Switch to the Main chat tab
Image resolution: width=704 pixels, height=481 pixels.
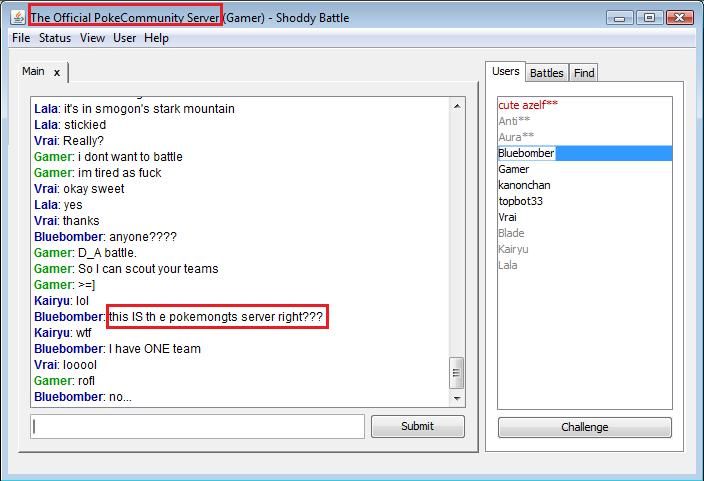(x=34, y=71)
